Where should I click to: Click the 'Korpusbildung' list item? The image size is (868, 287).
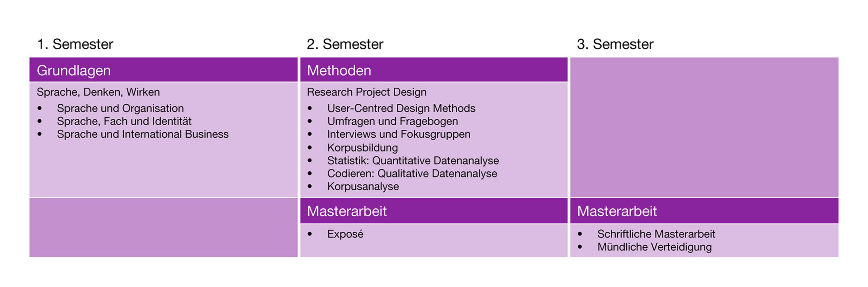[362, 148]
